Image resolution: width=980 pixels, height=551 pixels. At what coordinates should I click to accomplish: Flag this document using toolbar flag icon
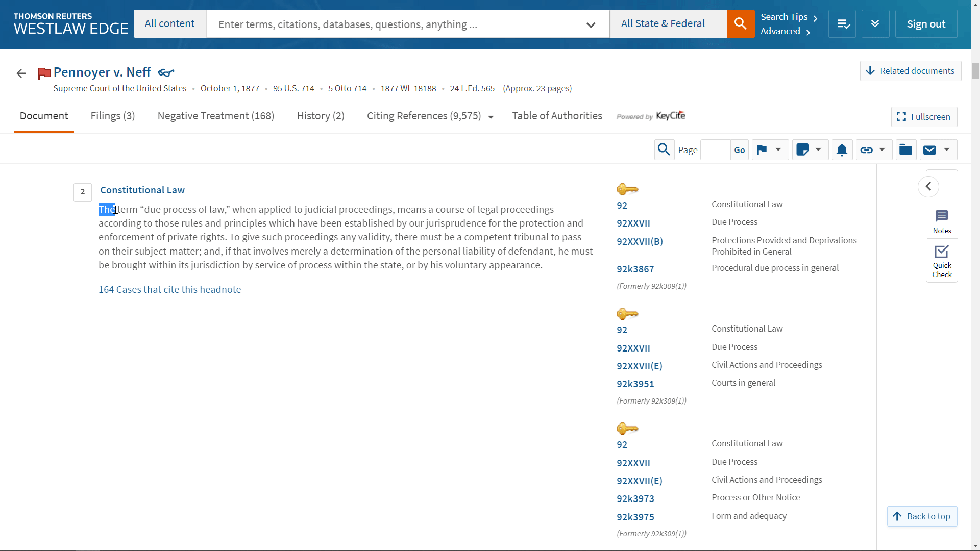pyautogui.click(x=762, y=149)
